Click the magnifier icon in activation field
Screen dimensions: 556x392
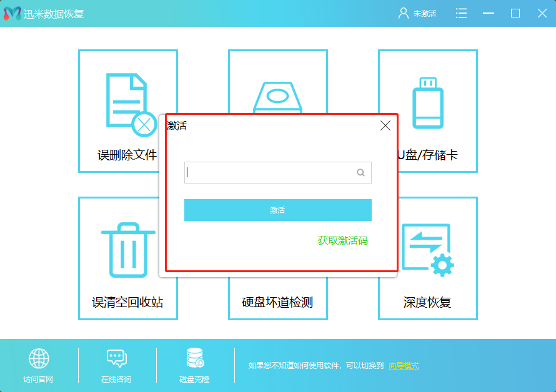pyautogui.click(x=360, y=172)
